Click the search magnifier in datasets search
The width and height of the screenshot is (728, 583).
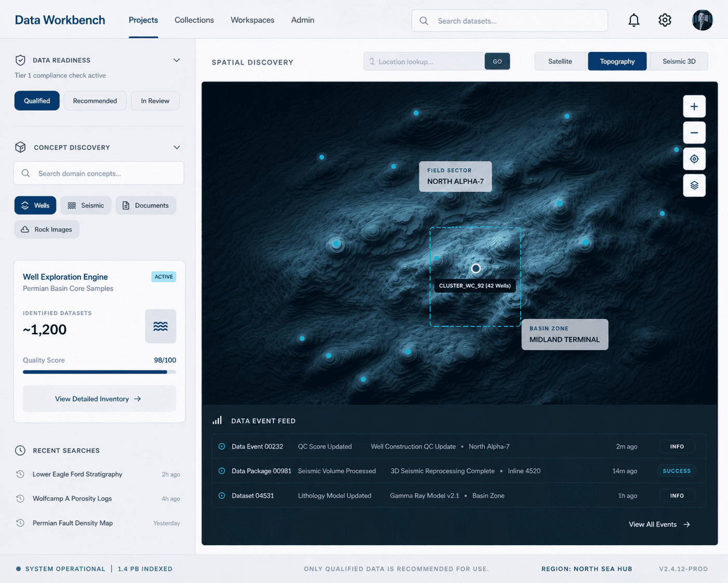[x=424, y=21]
